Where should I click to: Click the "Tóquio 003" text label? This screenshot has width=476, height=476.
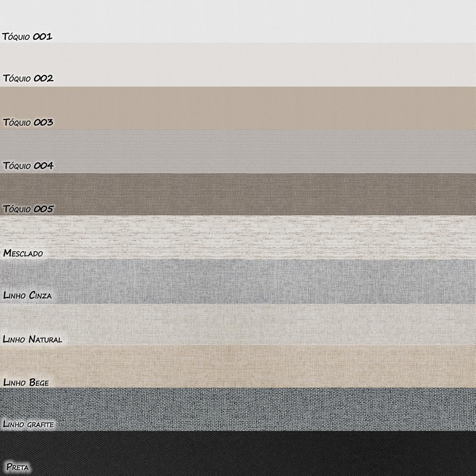(x=28, y=122)
